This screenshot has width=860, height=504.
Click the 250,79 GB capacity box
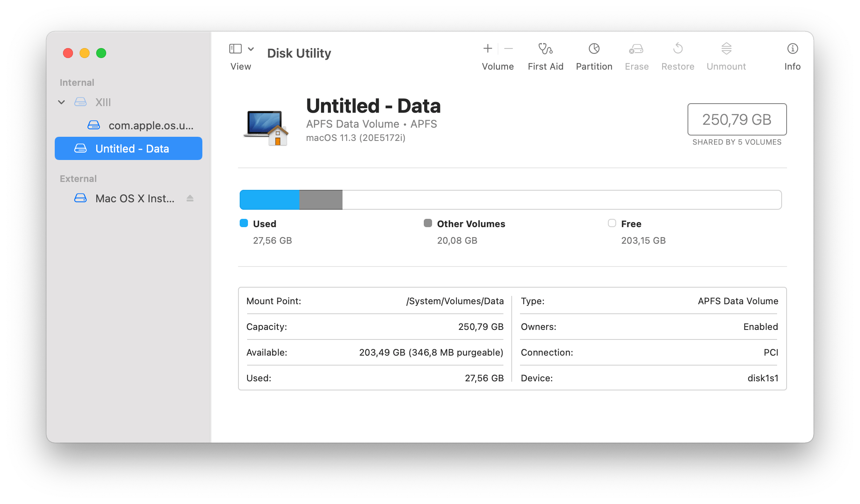pos(736,120)
